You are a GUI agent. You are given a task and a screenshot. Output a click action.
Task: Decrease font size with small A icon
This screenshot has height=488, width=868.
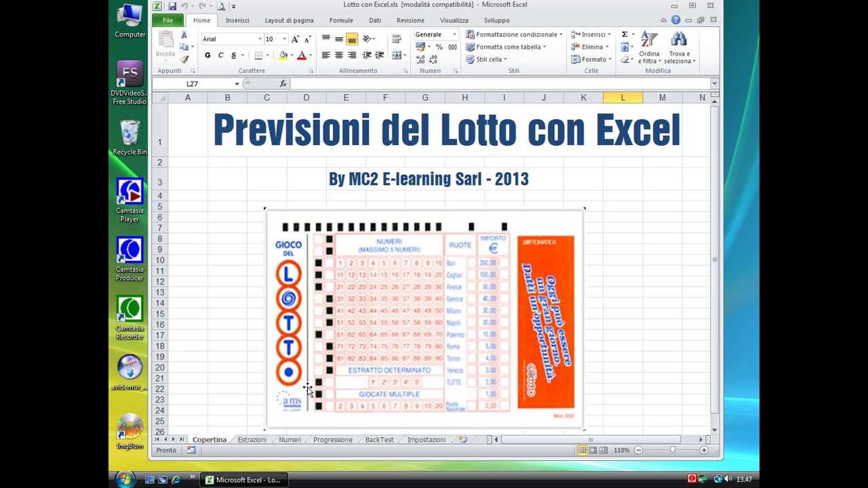pos(307,39)
